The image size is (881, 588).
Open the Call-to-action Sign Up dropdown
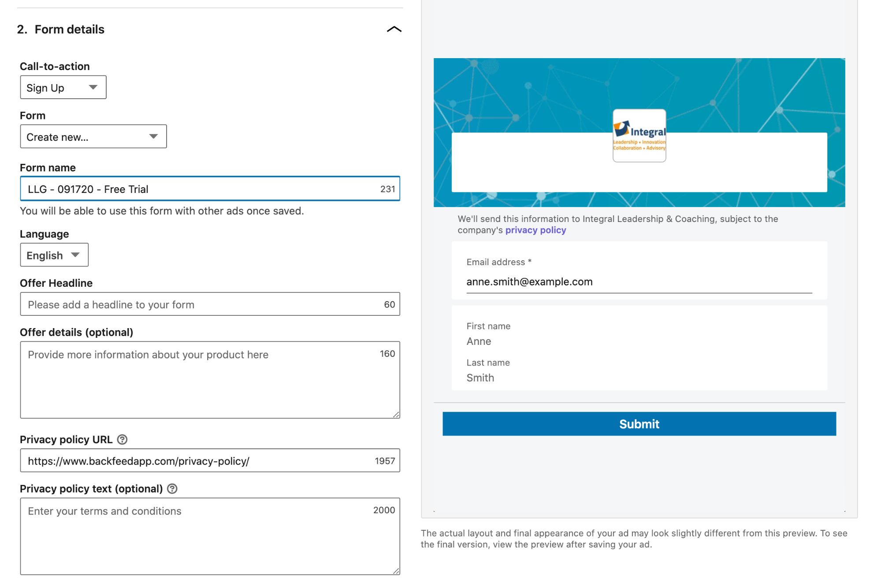[63, 87]
